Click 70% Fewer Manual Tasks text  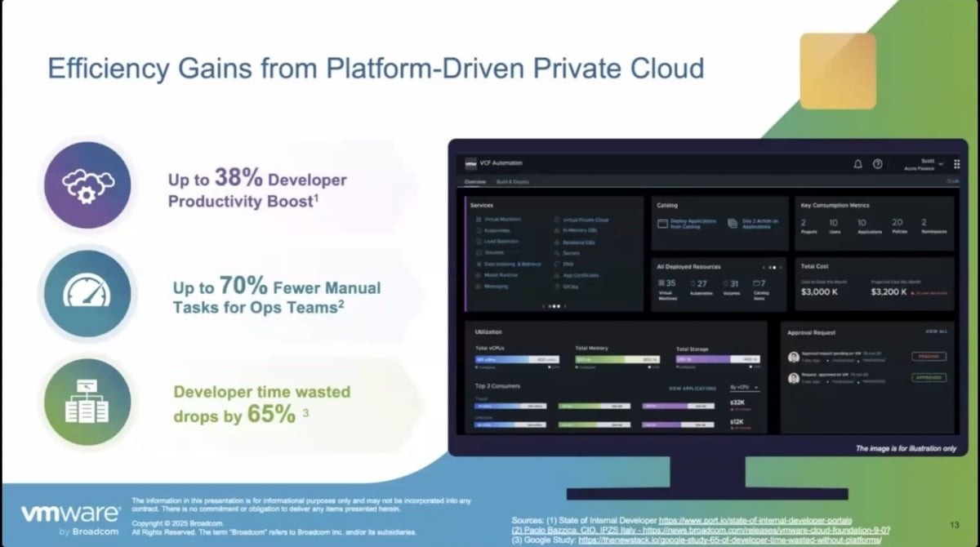(276, 296)
